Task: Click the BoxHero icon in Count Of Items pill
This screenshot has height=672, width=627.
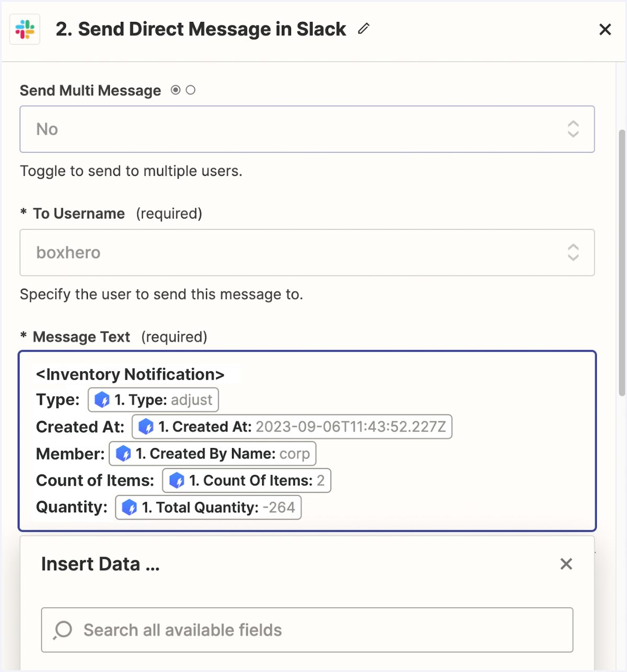Action: point(177,480)
